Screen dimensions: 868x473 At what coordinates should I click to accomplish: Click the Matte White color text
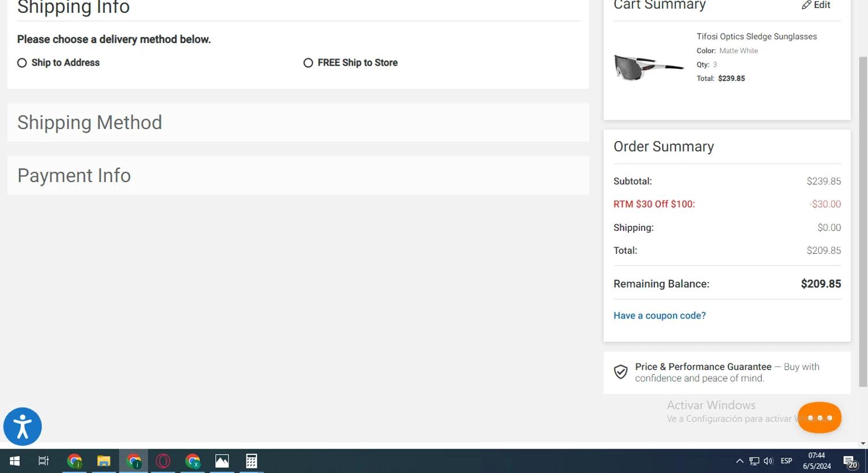(738, 51)
